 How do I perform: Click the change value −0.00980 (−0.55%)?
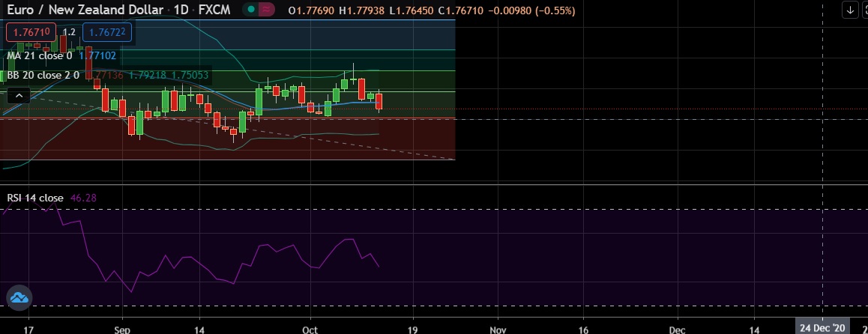532,10
